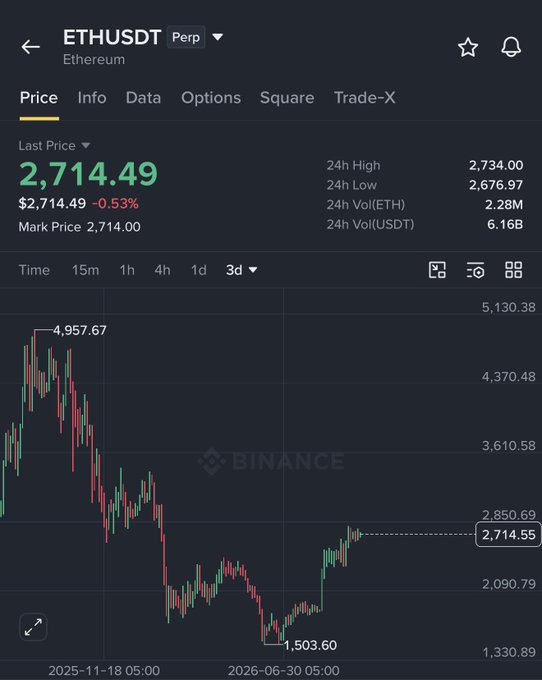This screenshot has height=680, width=542.
Task: Open the Last Price type dropdown
Action: coord(86,145)
